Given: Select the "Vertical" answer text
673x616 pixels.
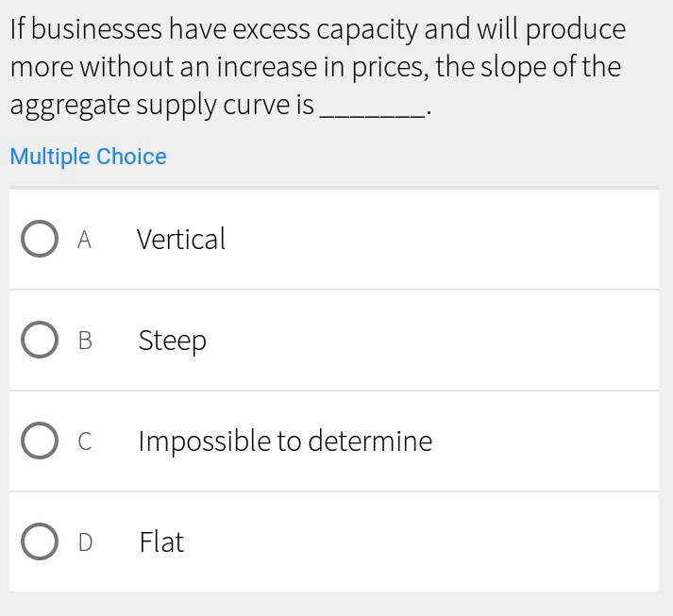Looking at the screenshot, I should [x=181, y=240].
